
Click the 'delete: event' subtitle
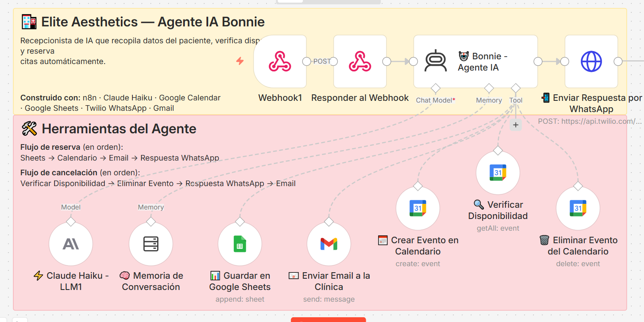click(578, 264)
